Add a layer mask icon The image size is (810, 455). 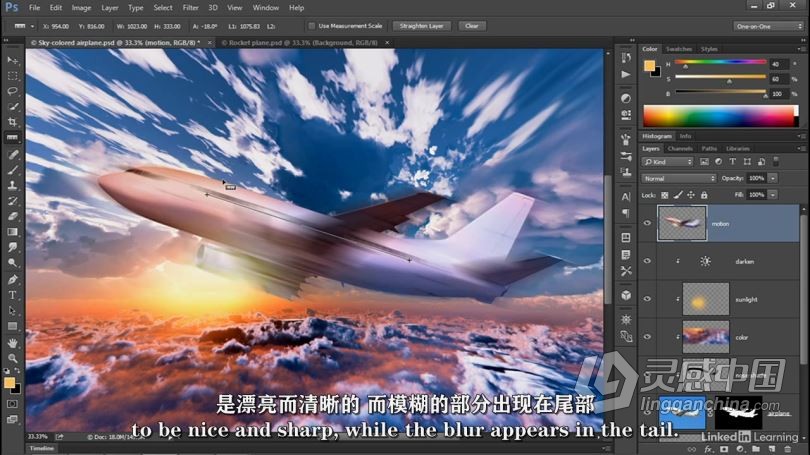click(724, 449)
